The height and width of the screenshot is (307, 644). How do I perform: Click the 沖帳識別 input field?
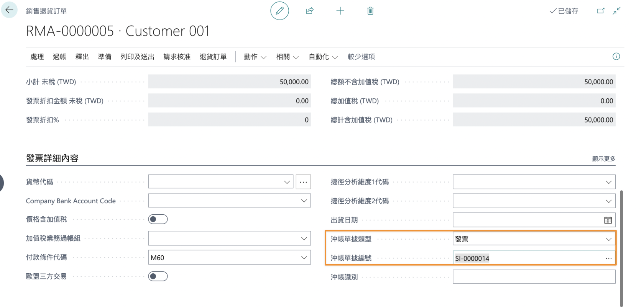tap(534, 277)
